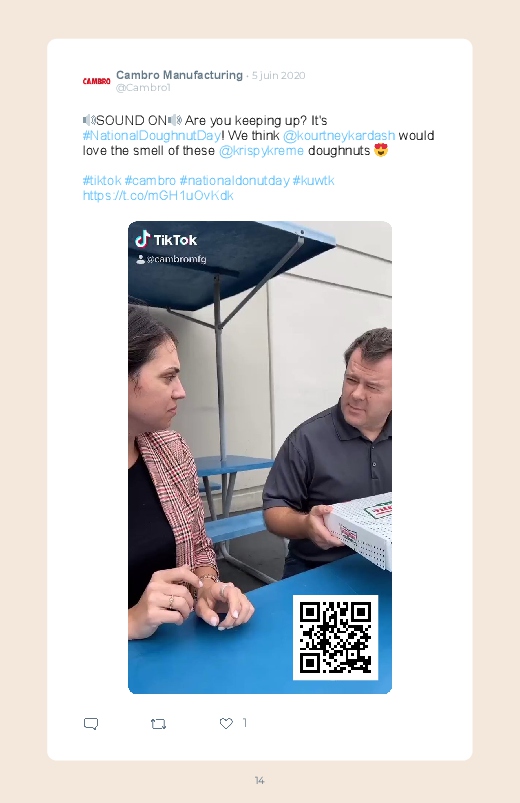This screenshot has height=803, width=520.
Task: Open the @kourtneykardash mention
Action: [x=339, y=136]
